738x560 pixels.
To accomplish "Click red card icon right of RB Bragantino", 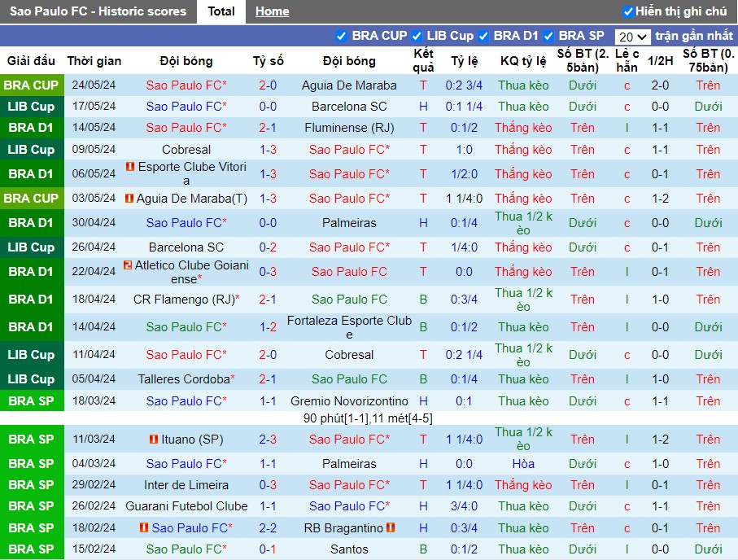I will pyautogui.click(x=391, y=527).
